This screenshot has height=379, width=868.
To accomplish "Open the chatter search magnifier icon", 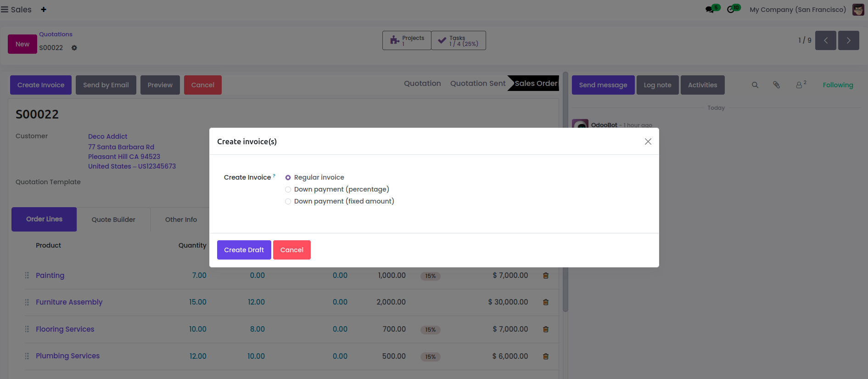I will (x=755, y=85).
